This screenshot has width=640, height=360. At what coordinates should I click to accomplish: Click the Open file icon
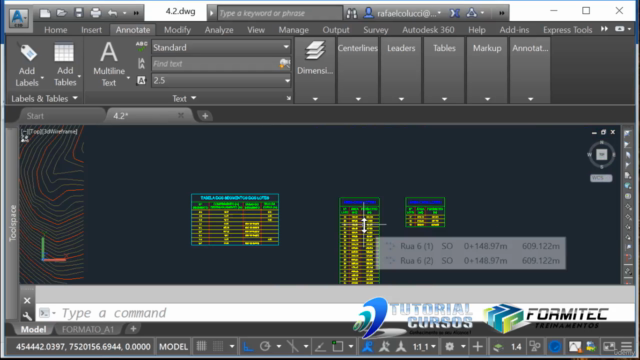click(62, 13)
